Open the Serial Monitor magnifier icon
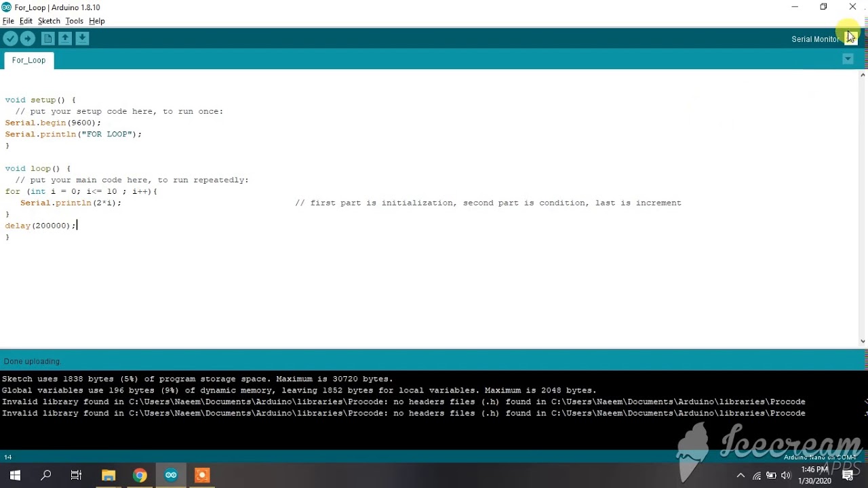This screenshot has height=488, width=868. click(851, 39)
